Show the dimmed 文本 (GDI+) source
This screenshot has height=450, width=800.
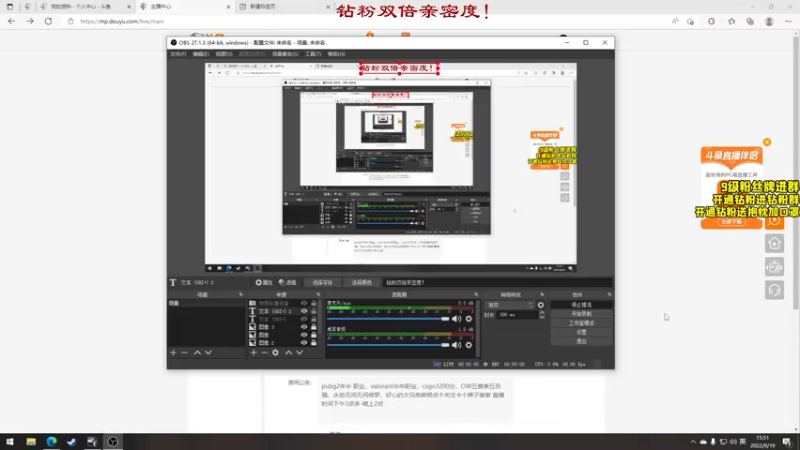point(304,319)
